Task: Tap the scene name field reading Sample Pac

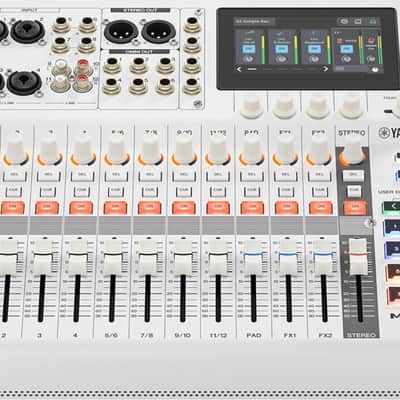Action: pos(254,21)
